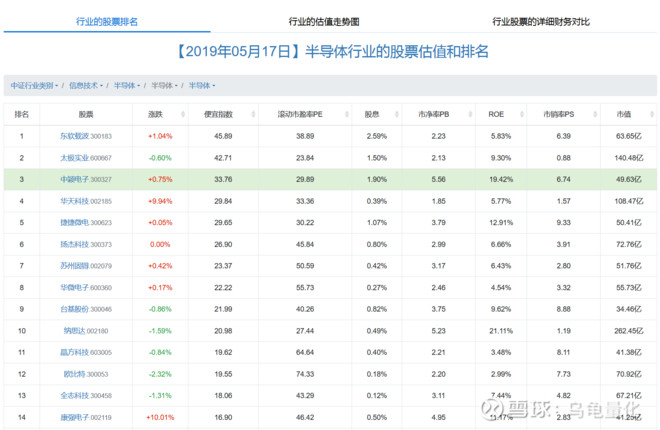Select PB value 1.85

438,201
